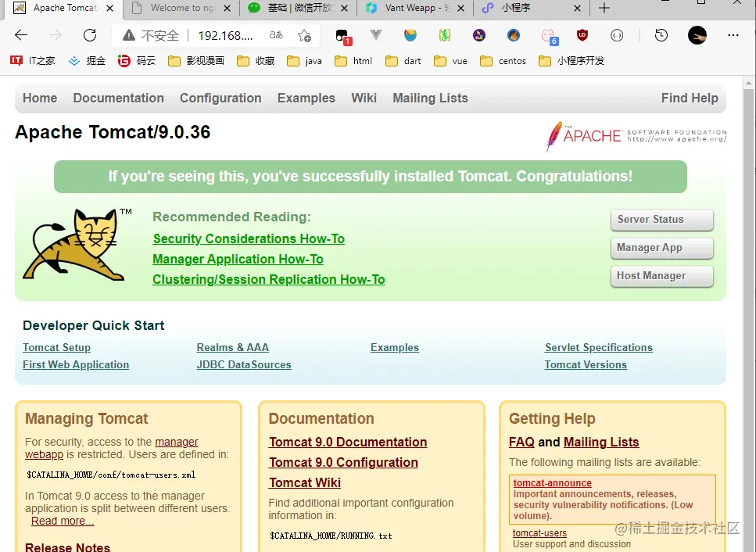This screenshot has width=756, height=552.
Task: Click the Tomcat cat logo image
Action: [x=77, y=246]
